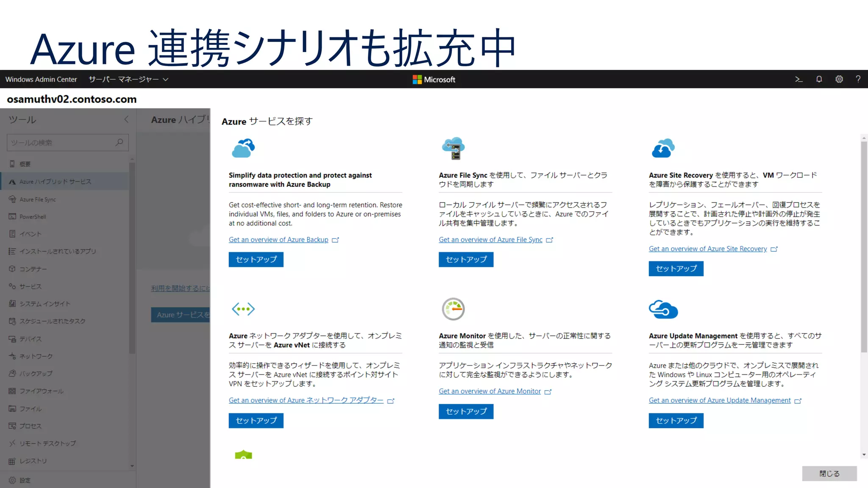Screen dimensions: 868x488
Task: Collapse the ツール sidebar with chevron
Action: point(126,119)
